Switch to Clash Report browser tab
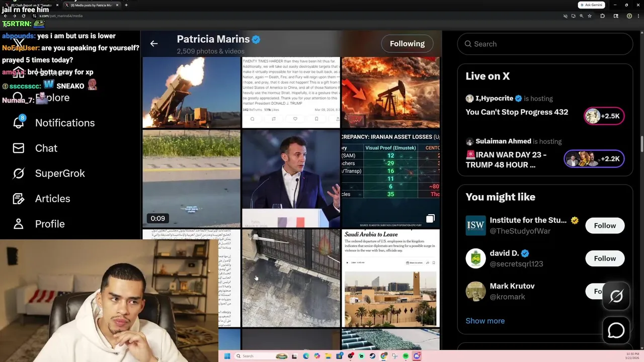Image resolution: width=644 pixels, height=362 pixels. [x=32, y=5]
